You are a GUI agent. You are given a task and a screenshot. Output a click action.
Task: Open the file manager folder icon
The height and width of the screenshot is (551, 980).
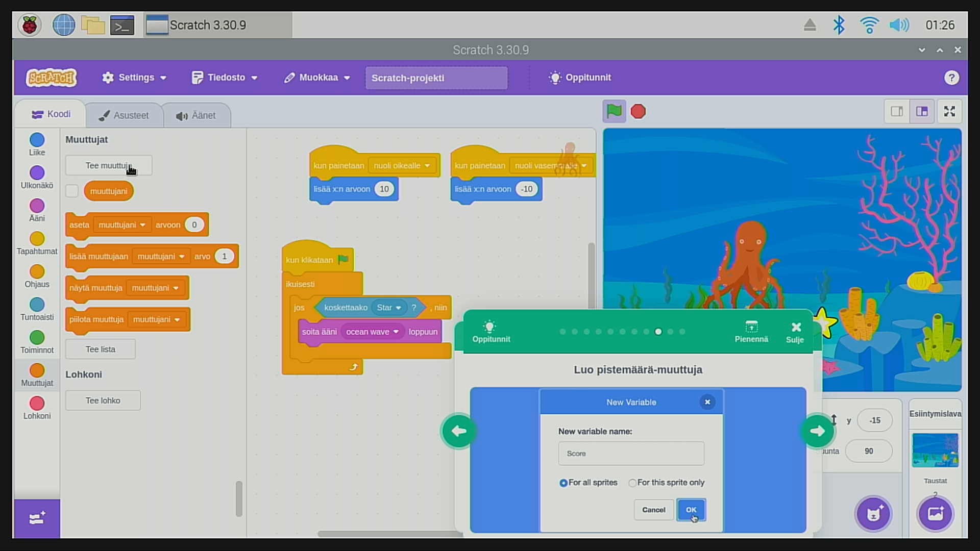coord(93,25)
